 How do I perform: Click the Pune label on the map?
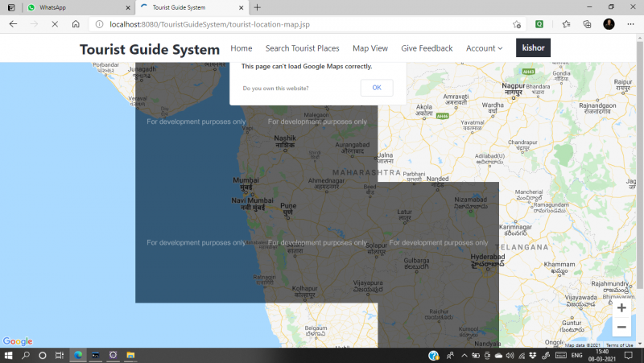[x=288, y=209]
